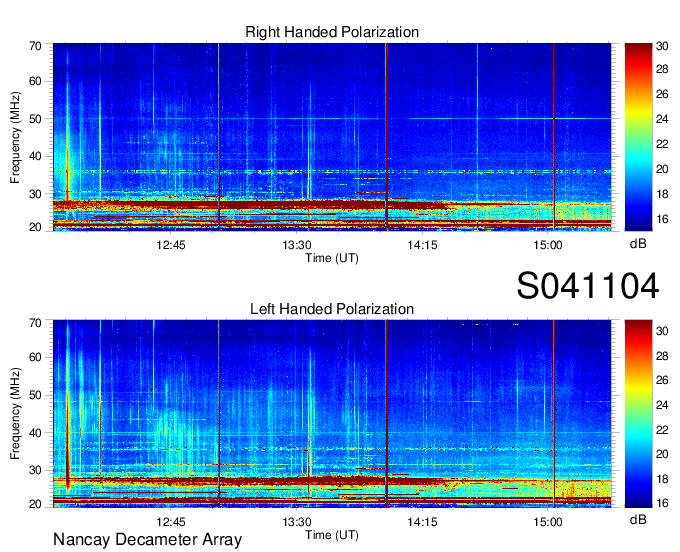The width and height of the screenshot is (680, 552).
Task: Click the left-handed polarization spectrogram plot
Action: tap(332, 414)
